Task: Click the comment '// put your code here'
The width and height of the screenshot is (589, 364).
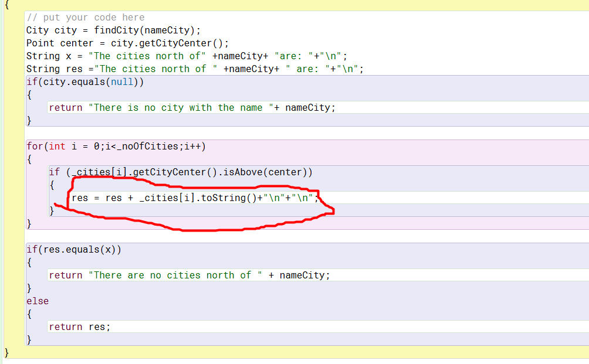Action: pyautogui.click(x=85, y=18)
